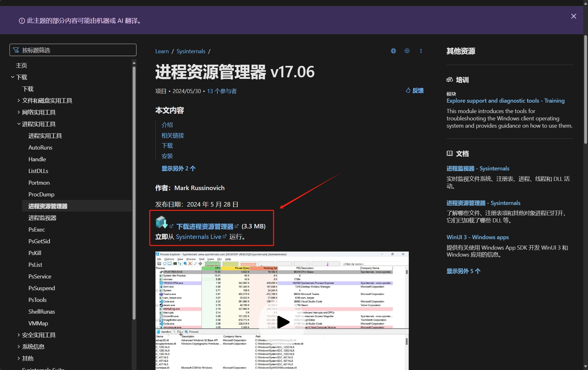This screenshot has height=370, width=588.
Task: Click the 按标题筛选 filter input field
Action: pyautogui.click(x=73, y=50)
